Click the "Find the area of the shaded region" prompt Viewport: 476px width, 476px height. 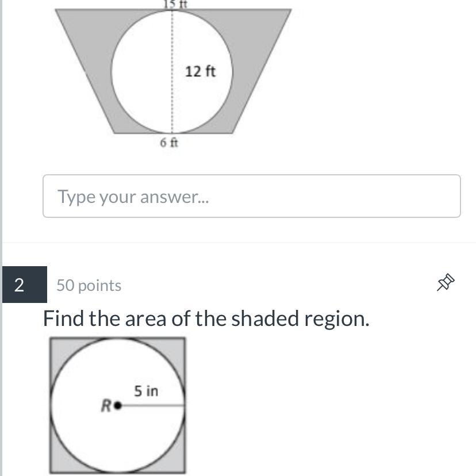[206, 318]
